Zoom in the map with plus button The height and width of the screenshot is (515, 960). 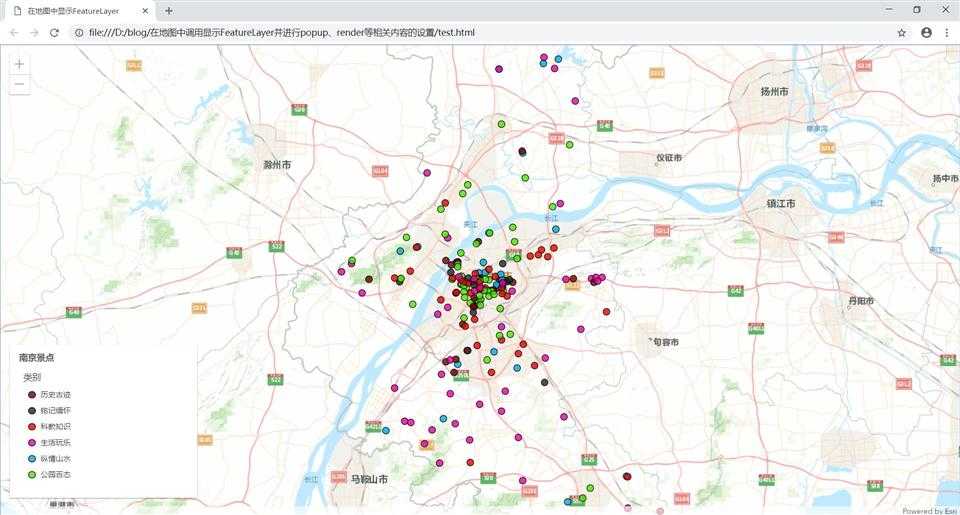pyautogui.click(x=19, y=64)
